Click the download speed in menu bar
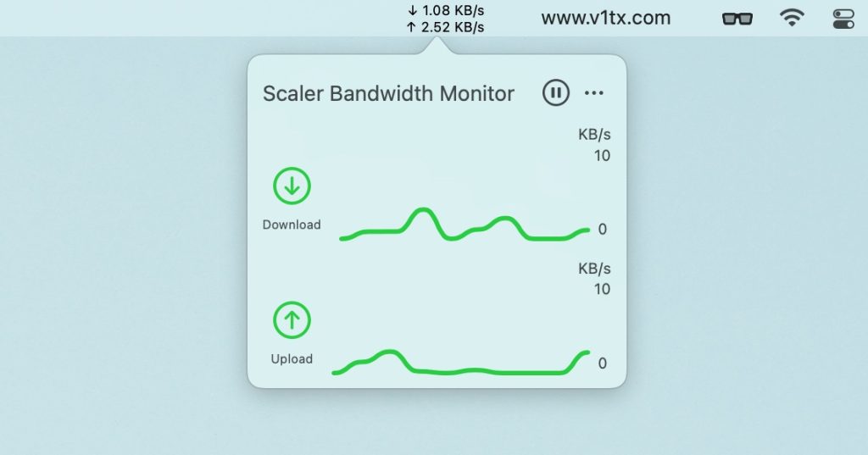Image resolution: width=868 pixels, height=455 pixels. [x=446, y=10]
